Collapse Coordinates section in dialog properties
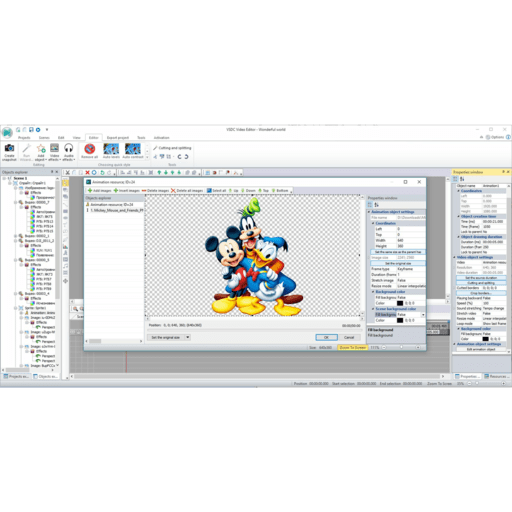This screenshot has width=512, height=512. point(373,223)
